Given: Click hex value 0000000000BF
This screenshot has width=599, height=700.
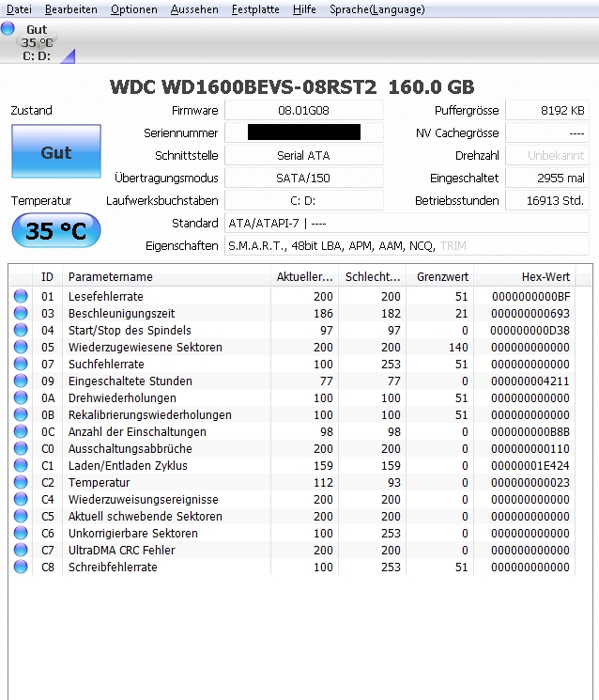Looking at the screenshot, I should pyautogui.click(x=530, y=296).
